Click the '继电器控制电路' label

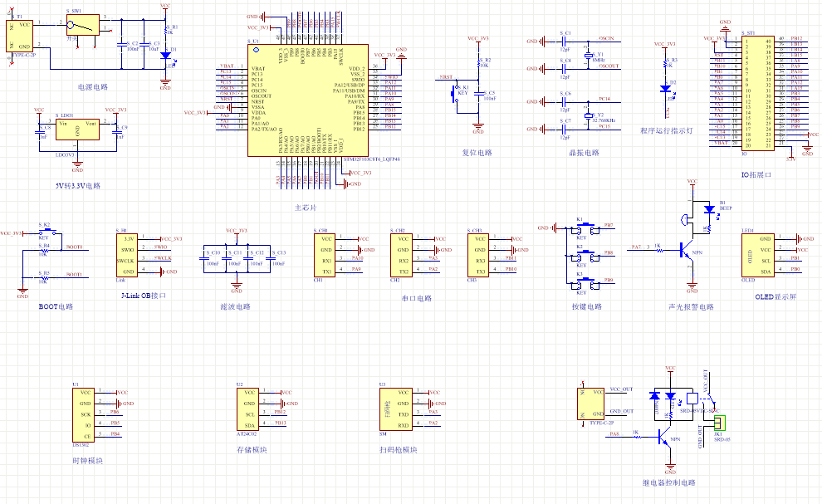669,483
